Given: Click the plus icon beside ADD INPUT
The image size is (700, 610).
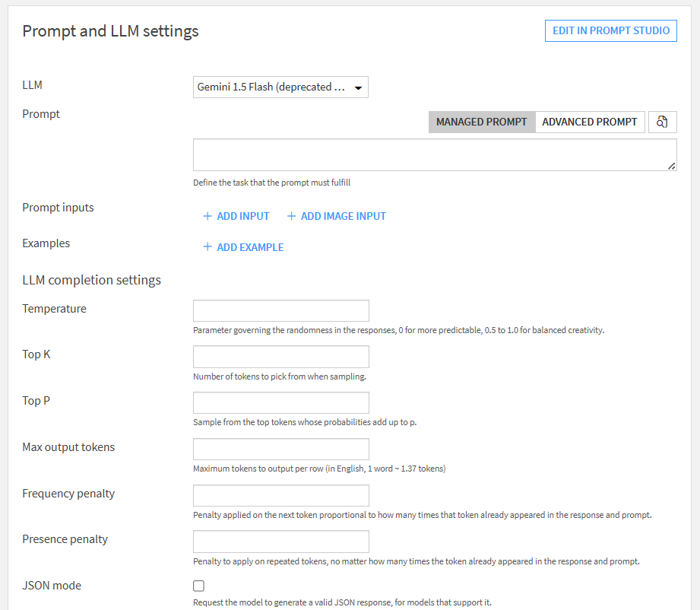Looking at the screenshot, I should pyautogui.click(x=207, y=216).
